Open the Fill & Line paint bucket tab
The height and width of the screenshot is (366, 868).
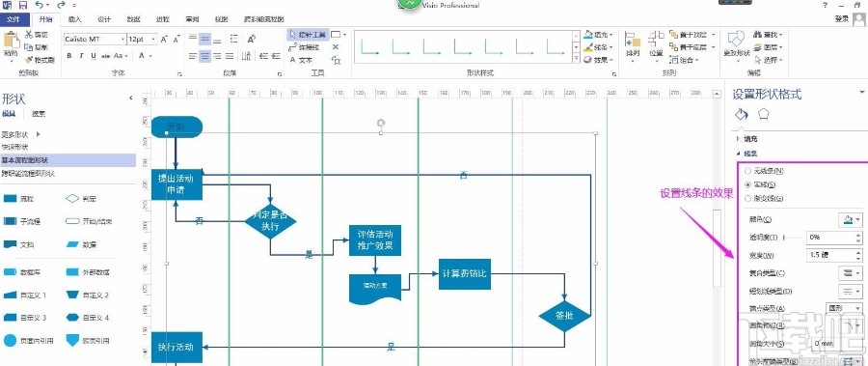click(x=742, y=114)
